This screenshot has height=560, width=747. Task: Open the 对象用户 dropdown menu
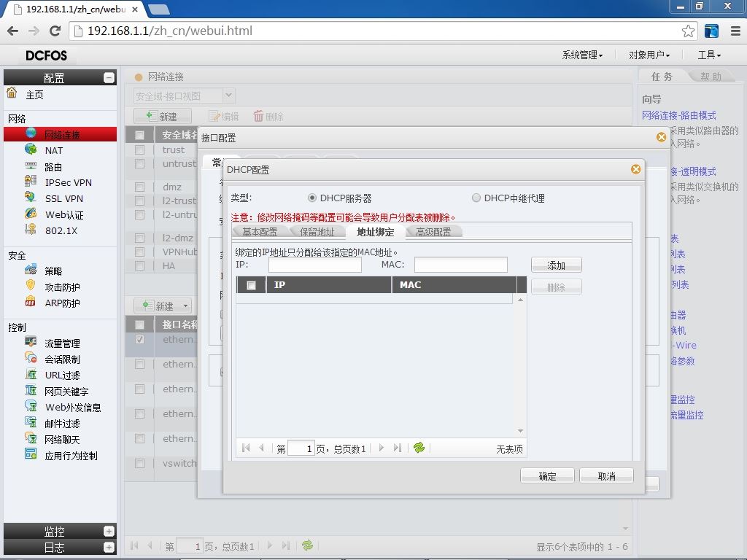[x=649, y=55]
